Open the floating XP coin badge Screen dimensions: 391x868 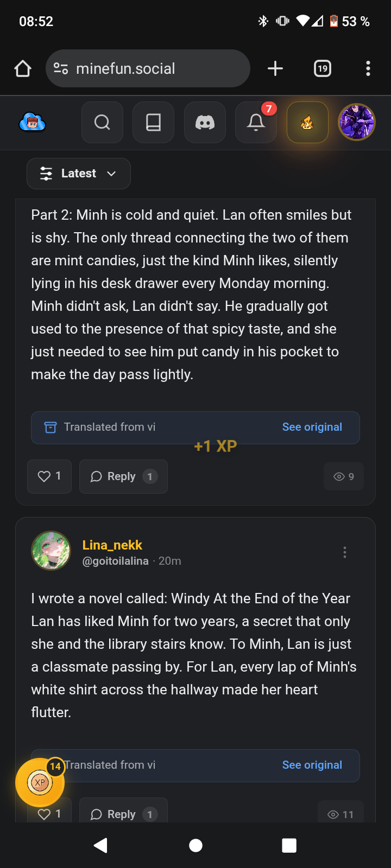coord(40,782)
